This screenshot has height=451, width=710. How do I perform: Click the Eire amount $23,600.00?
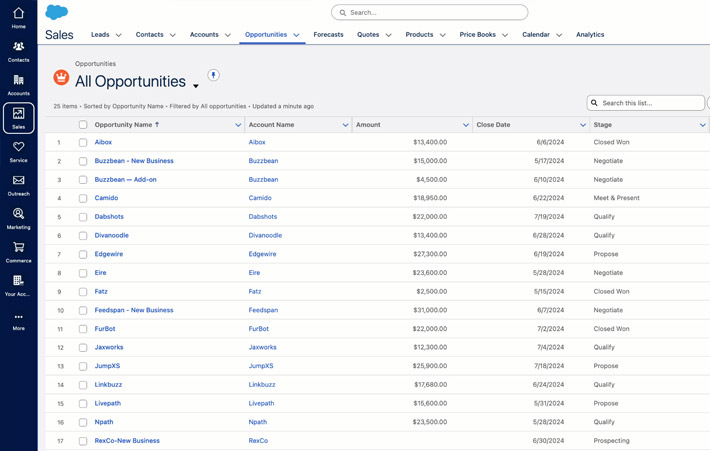click(x=430, y=273)
